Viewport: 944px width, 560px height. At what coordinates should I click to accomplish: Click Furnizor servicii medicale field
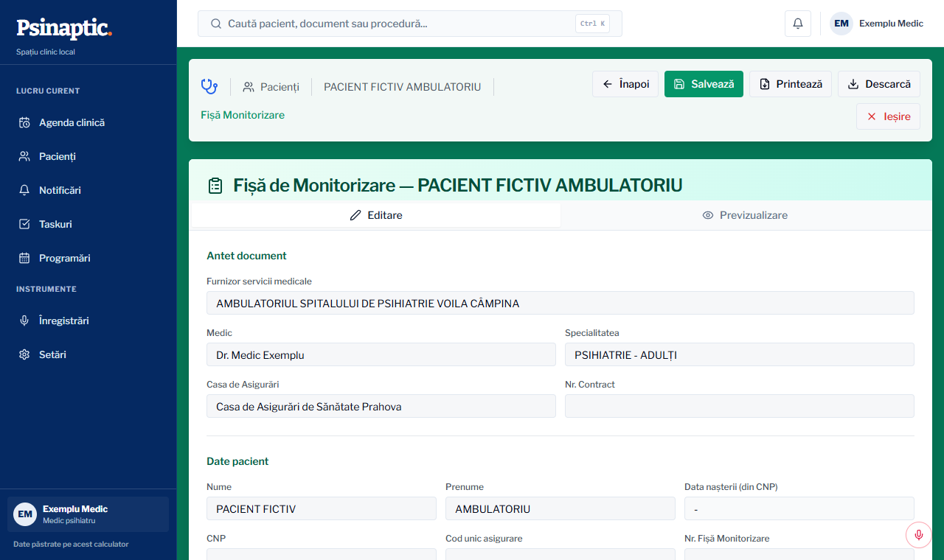(x=560, y=303)
